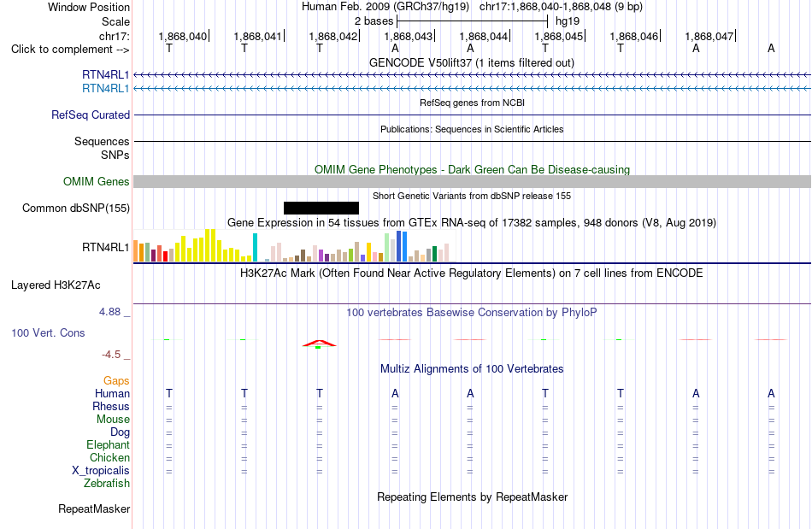Open the Gene Expression in 54 tissues title

tap(472, 222)
